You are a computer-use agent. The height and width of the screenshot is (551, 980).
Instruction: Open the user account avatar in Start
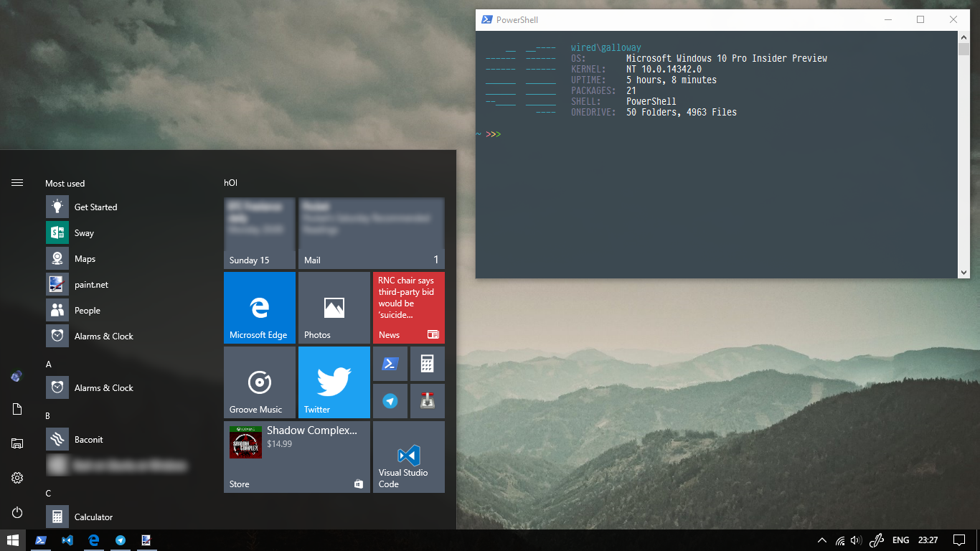(x=17, y=375)
